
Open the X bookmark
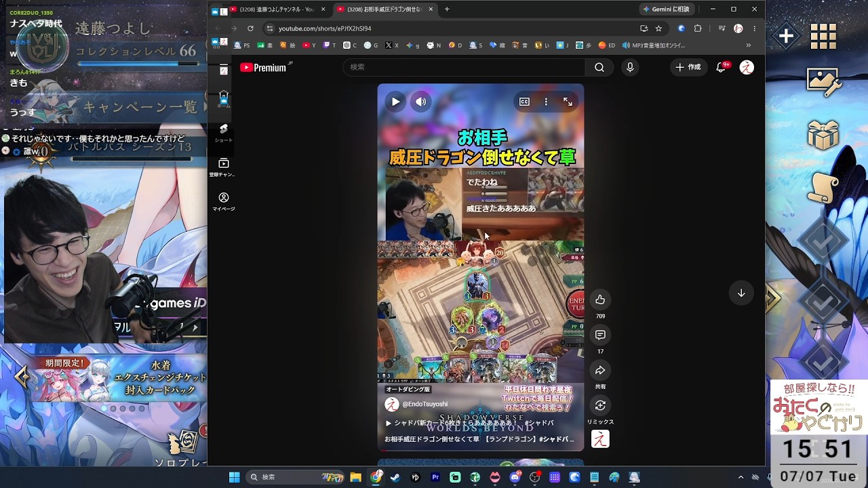[x=392, y=45]
